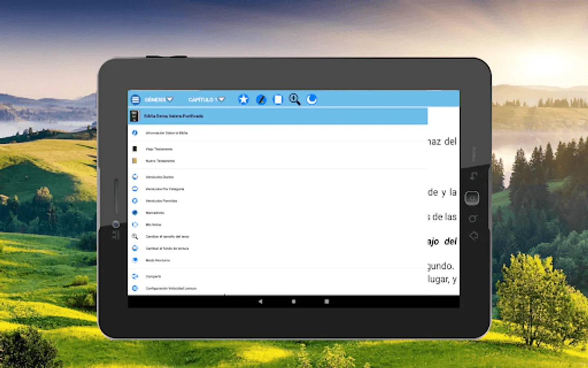Screen dimensions: 588x368
Task: Click the Biblia Reina Valera Purificada header
Action: pyautogui.click(x=278, y=116)
